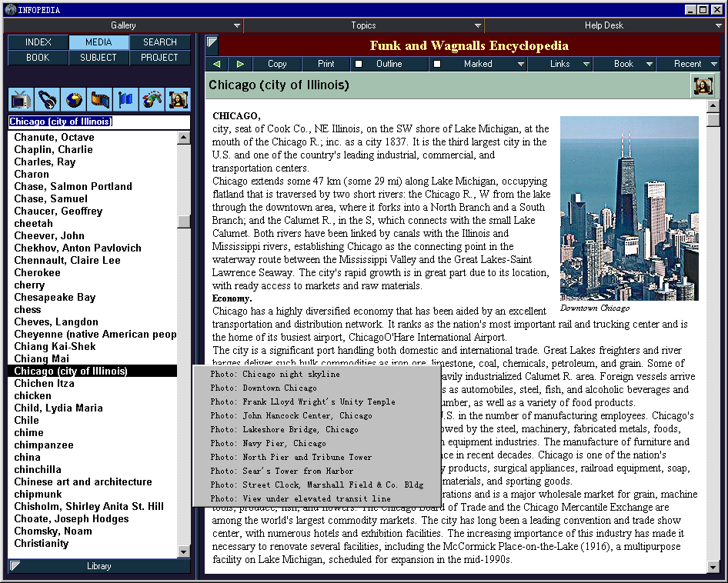Expand the Marked dropdown arrow
Image resolution: width=728 pixels, height=583 pixels.
tap(521, 64)
